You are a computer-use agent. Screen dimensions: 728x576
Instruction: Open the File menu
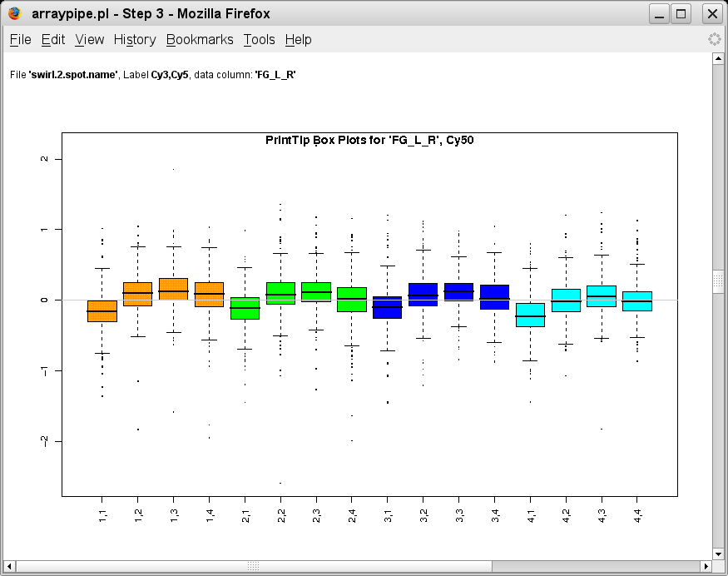click(x=21, y=40)
